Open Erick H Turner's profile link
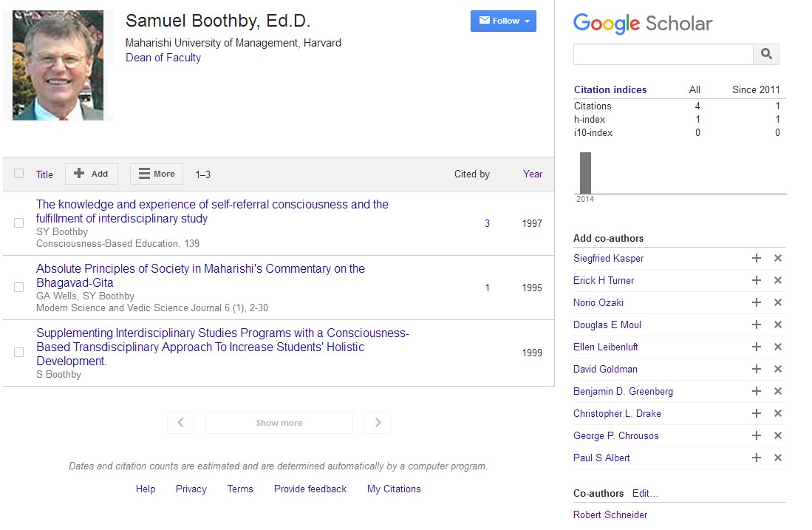The image size is (812, 530). coord(604,280)
